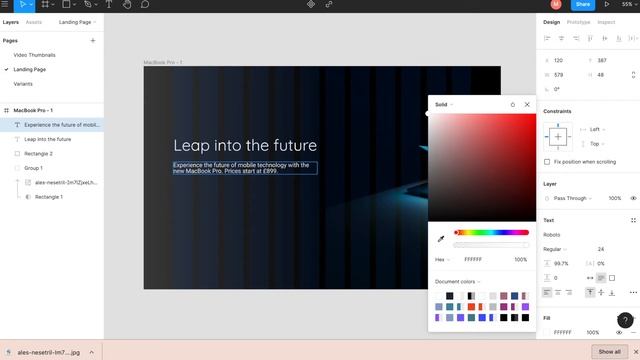Open the 55% zoom level dropdown
640x360 pixels.
click(x=629, y=4)
